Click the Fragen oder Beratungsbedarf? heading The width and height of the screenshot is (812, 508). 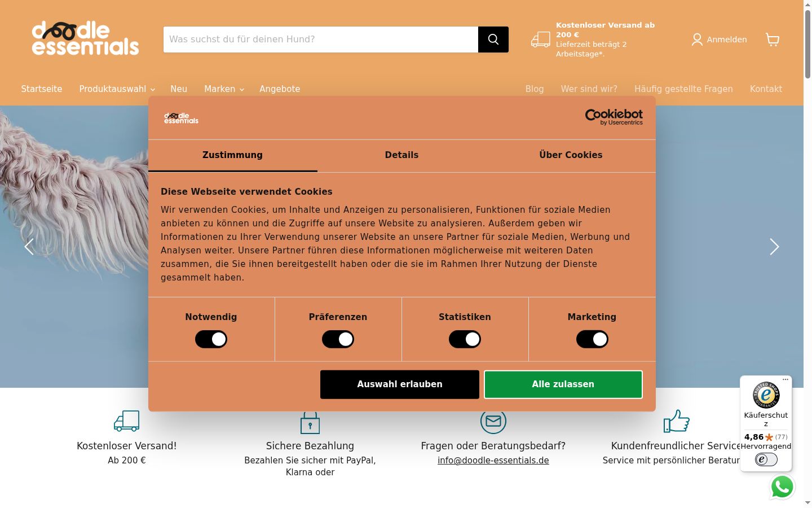point(493,446)
